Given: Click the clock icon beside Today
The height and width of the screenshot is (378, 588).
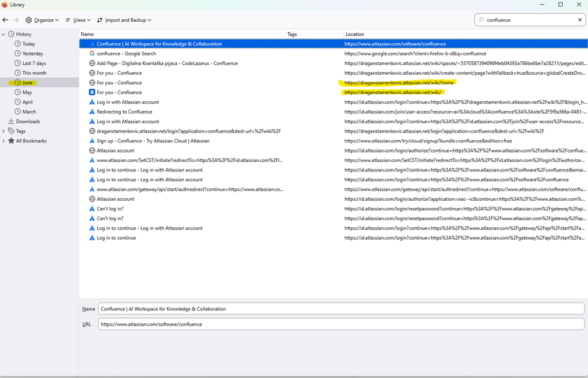Looking at the screenshot, I should pos(18,44).
